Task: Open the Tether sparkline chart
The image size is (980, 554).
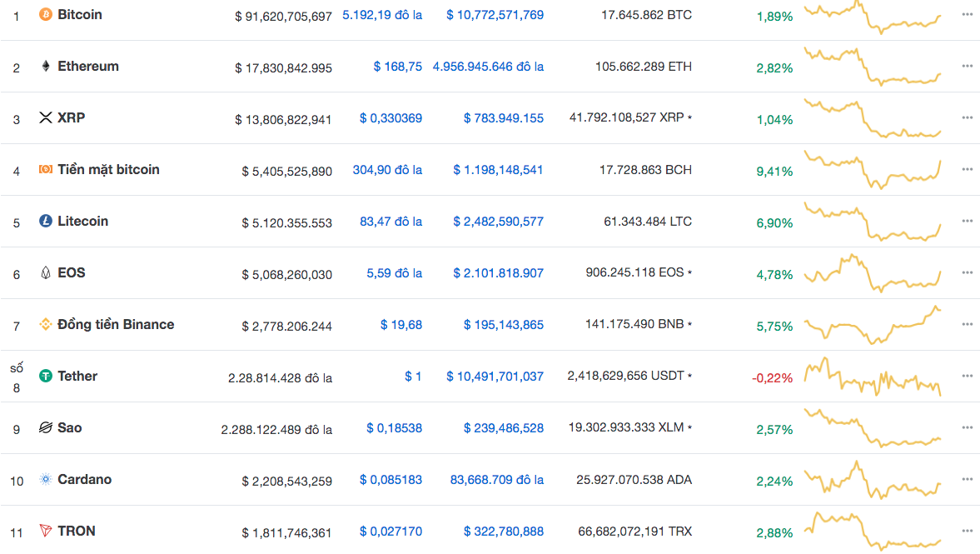Action: [873, 377]
